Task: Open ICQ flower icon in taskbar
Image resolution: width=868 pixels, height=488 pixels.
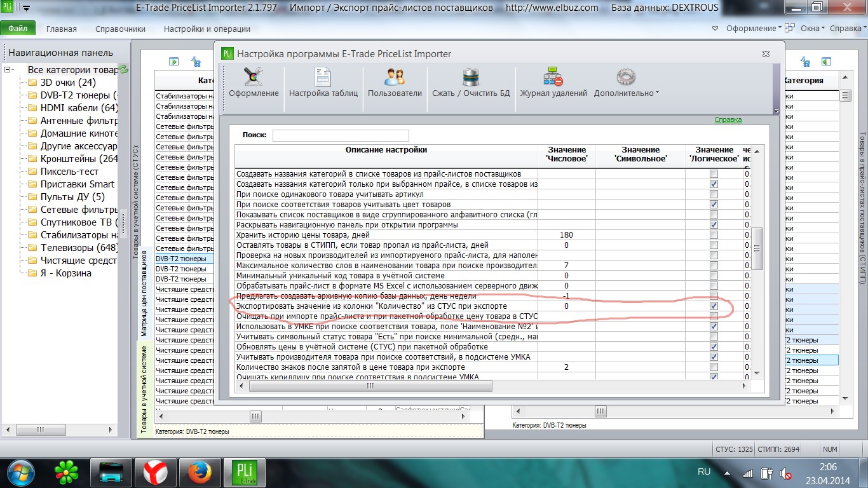Action: pos(66,473)
